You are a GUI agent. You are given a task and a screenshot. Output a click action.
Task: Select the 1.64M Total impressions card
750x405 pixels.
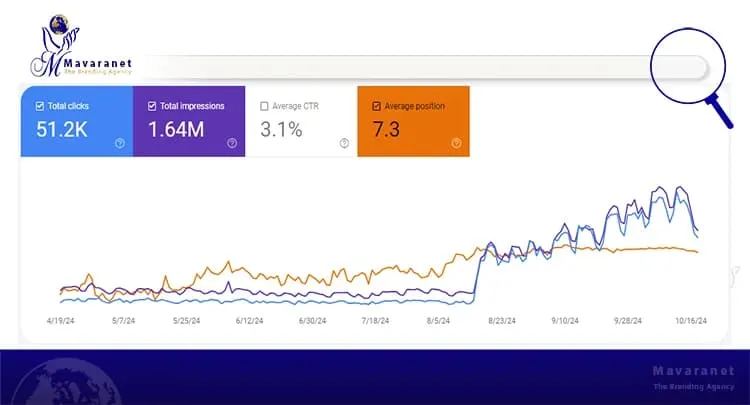point(188,122)
